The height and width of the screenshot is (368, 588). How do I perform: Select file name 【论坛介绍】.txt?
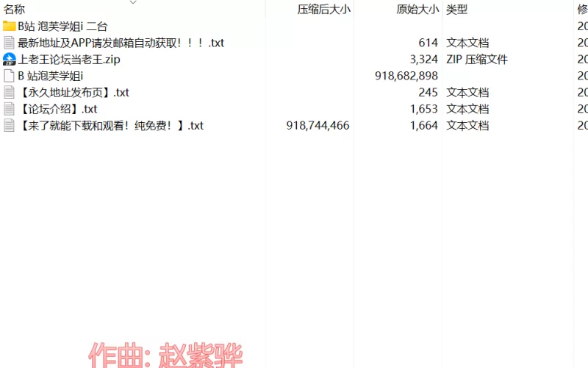click(x=57, y=109)
